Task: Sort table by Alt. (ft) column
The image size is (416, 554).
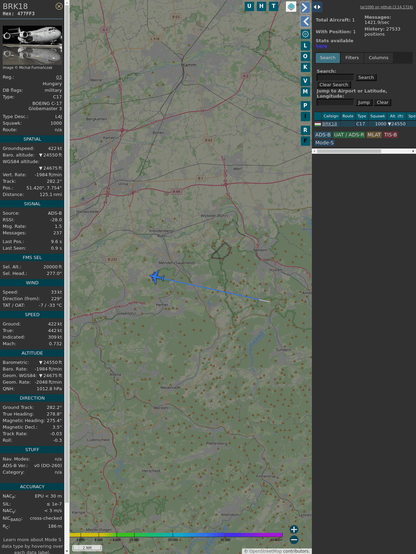Action: point(397,116)
